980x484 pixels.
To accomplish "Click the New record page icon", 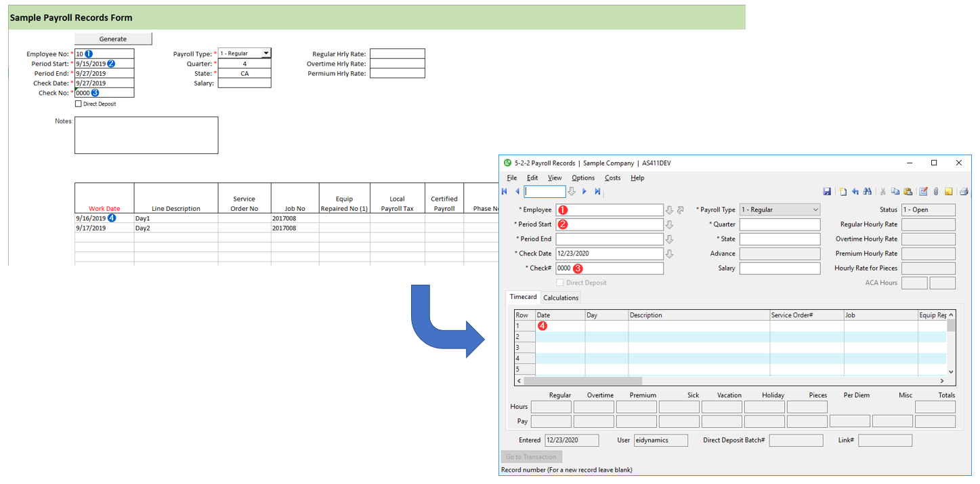I will pos(843,192).
